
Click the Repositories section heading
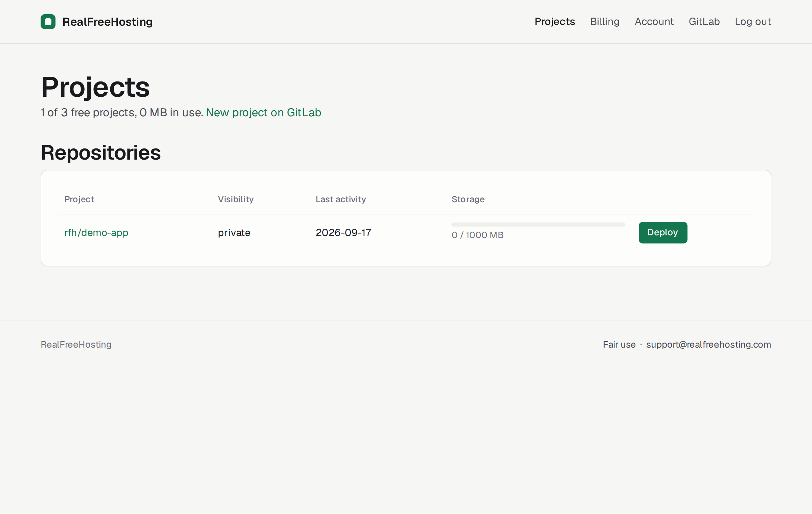(101, 153)
